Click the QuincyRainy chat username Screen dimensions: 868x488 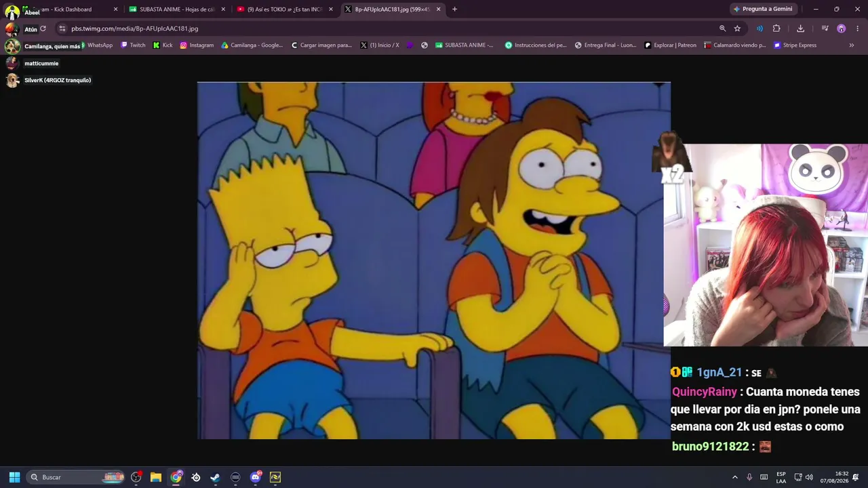pyautogui.click(x=704, y=392)
